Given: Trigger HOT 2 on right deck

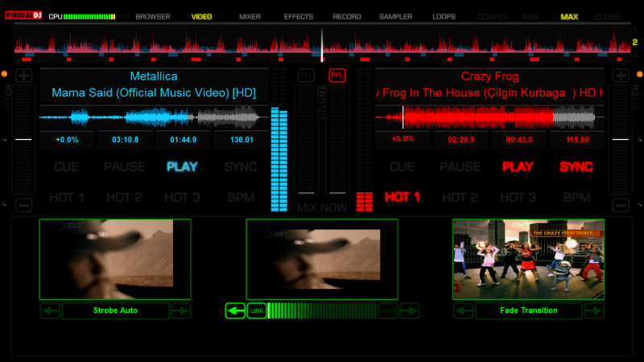Looking at the screenshot, I should click(460, 197).
